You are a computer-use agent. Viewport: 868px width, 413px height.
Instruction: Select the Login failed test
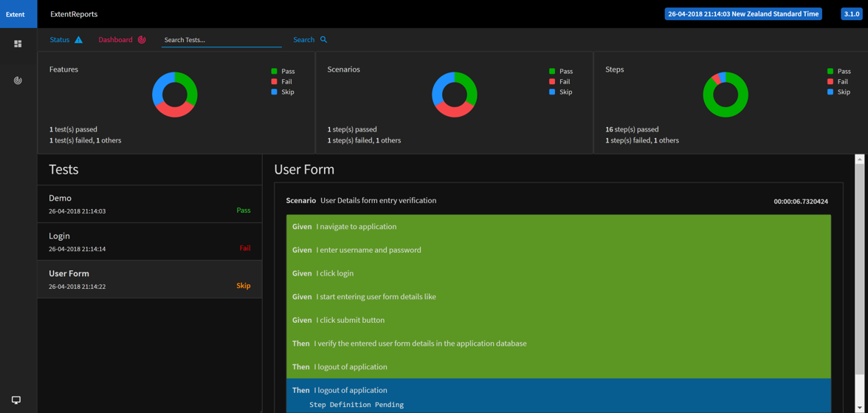click(149, 242)
